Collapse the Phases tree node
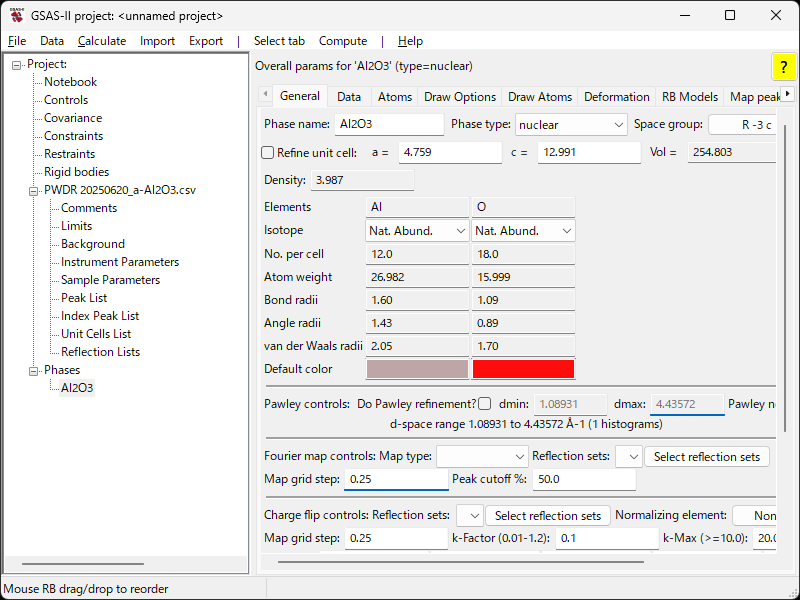Image resolution: width=800 pixels, height=600 pixels. 34,370
